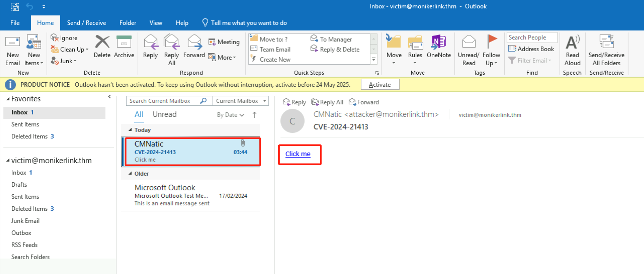The width and height of the screenshot is (644, 274).
Task: Click the Search People field
Action: tap(532, 37)
